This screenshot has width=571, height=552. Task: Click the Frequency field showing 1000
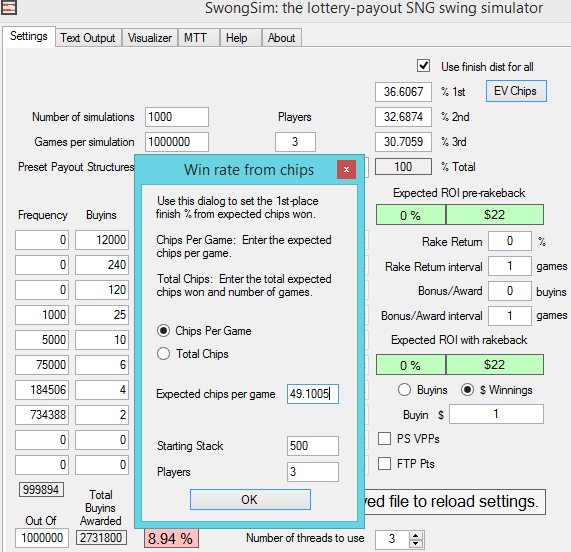point(42,315)
